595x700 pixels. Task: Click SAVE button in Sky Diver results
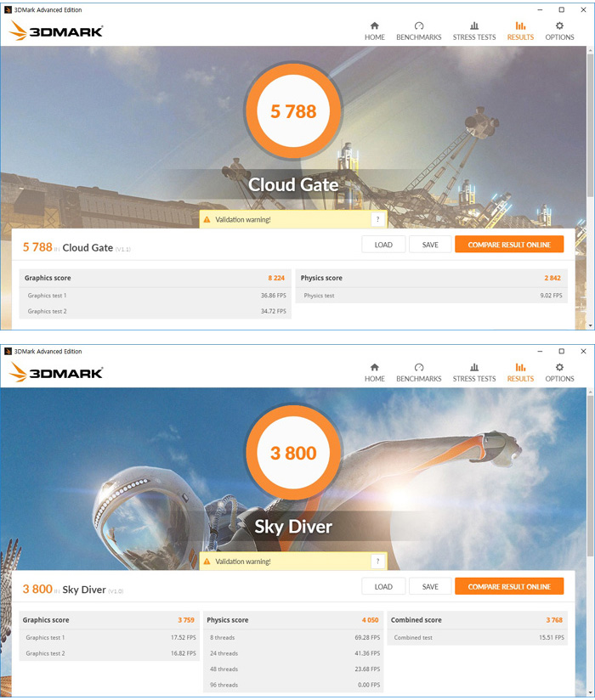click(x=430, y=587)
